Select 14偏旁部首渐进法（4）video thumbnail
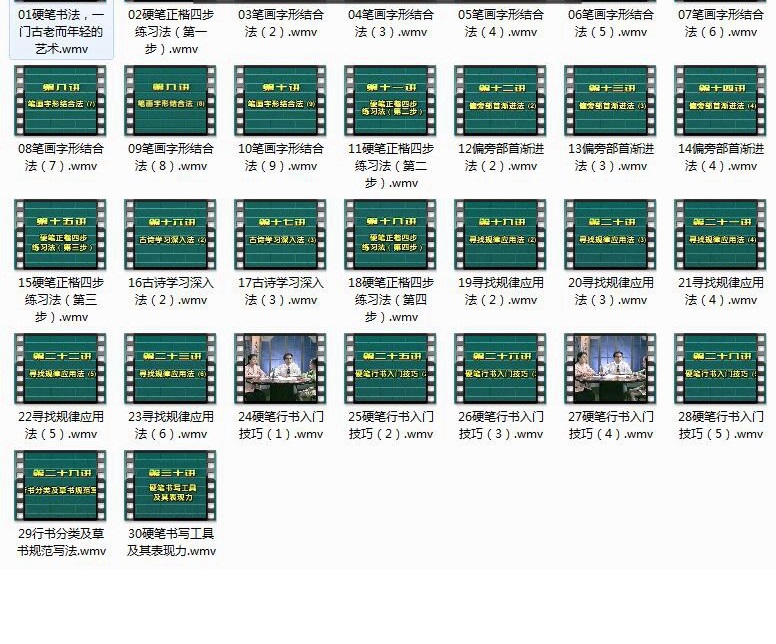 [720, 101]
